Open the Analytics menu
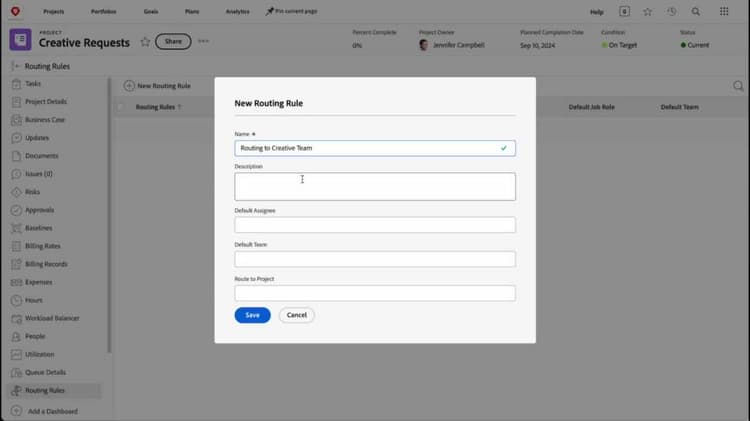This screenshot has width=750, height=421. 237,11
